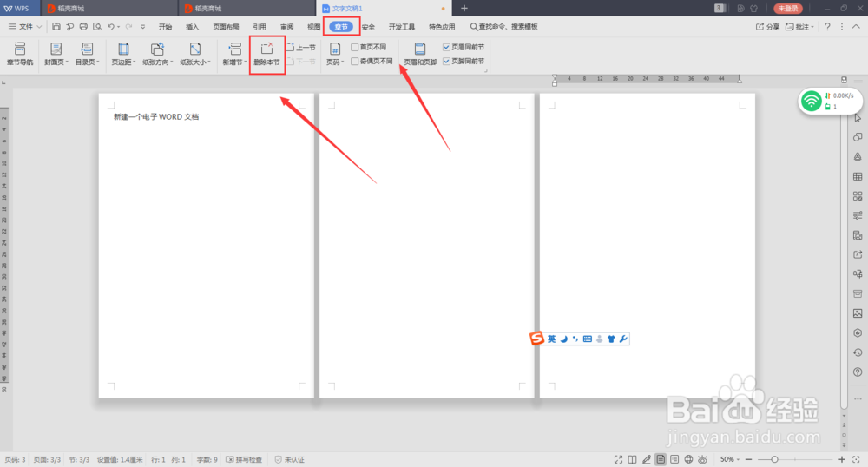Click the print icon in quick toolbar
This screenshot has width=868, height=467.
(83, 27)
